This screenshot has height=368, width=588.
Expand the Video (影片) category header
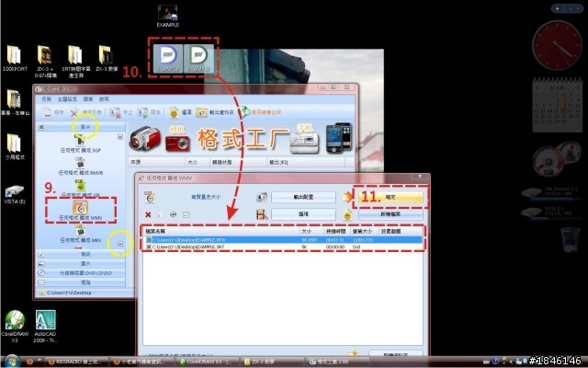click(81, 127)
